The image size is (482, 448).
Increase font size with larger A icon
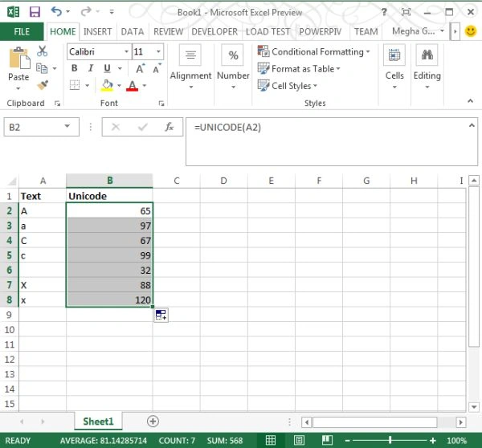140,68
